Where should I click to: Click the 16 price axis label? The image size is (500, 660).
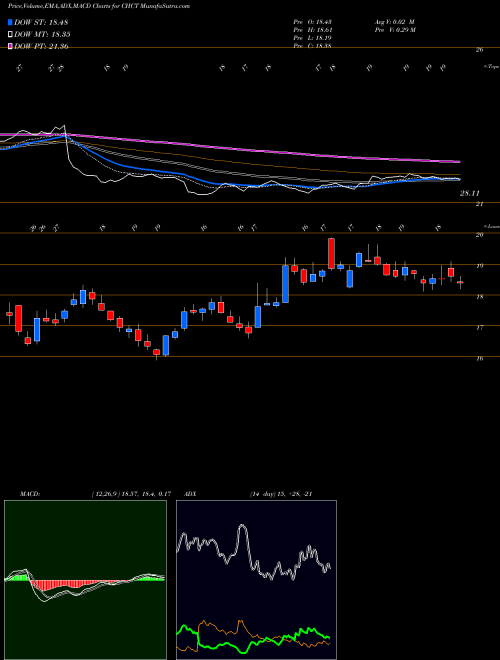coord(479,359)
